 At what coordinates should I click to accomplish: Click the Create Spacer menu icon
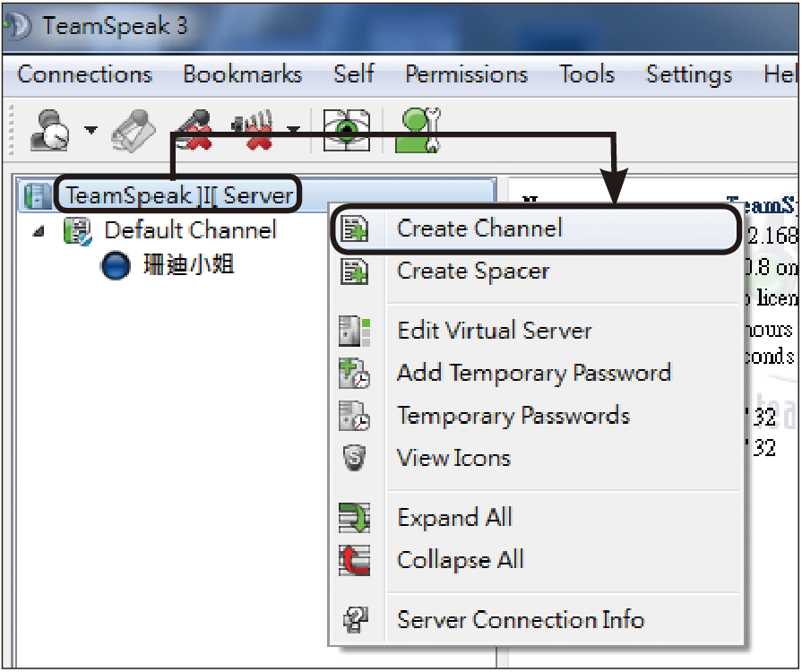pos(355,271)
